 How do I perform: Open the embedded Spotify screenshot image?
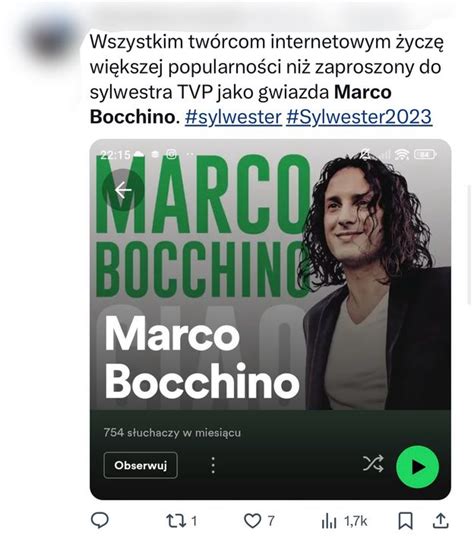coord(270,319)
